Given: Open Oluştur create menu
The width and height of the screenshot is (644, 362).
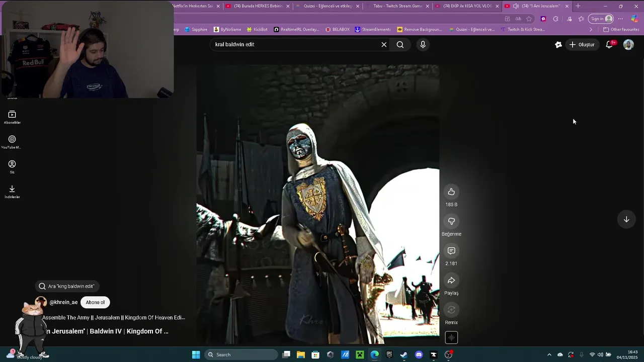Looking at the screenshot, I should coord(582,45).
